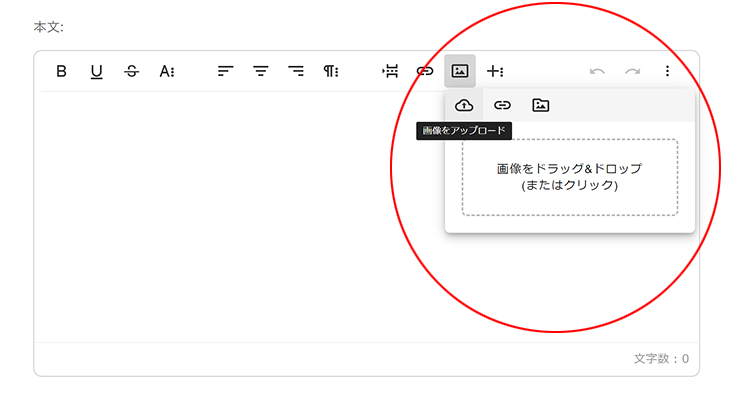
Task: Click the insert link icon in the toolbar
Action: tap(425, 71)
